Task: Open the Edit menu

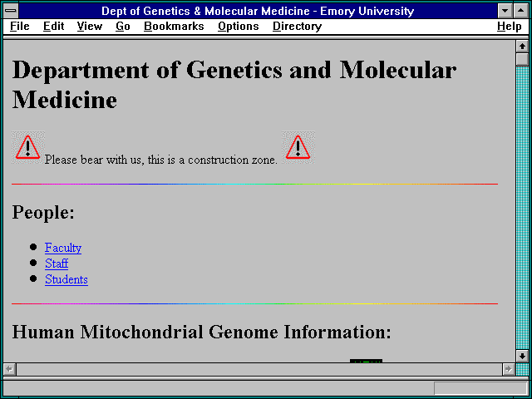Action: pos(53,26)
